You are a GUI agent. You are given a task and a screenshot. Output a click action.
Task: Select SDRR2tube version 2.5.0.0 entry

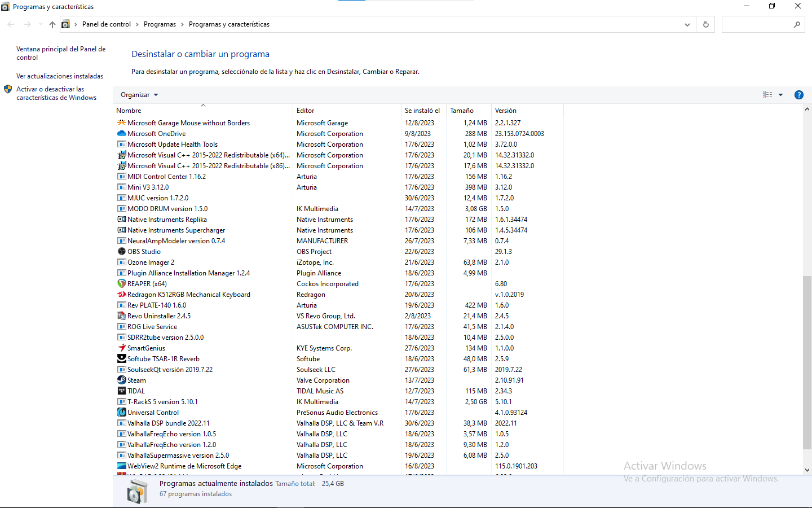tap(339, 338)
